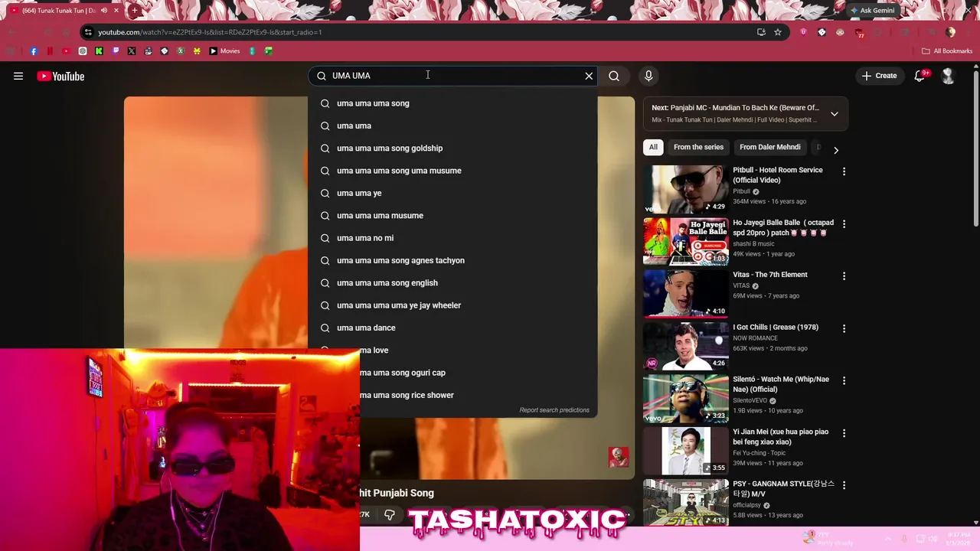Open YouTube bookmark icon
980x551 pixels.
(x=66, y=51)
